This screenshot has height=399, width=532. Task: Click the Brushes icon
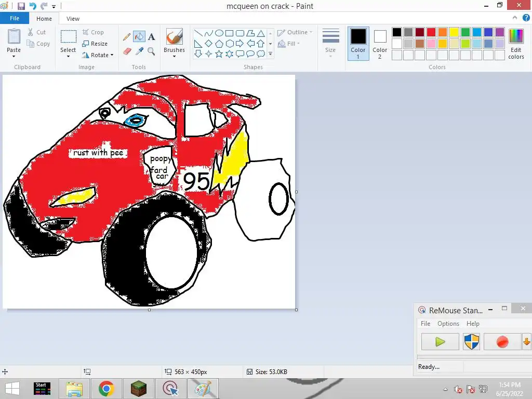click(175, 36)
